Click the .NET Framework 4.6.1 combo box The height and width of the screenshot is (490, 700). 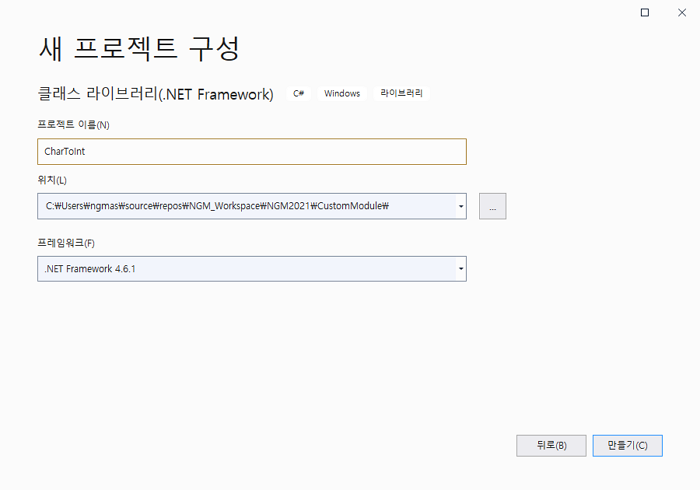(252, 269)
